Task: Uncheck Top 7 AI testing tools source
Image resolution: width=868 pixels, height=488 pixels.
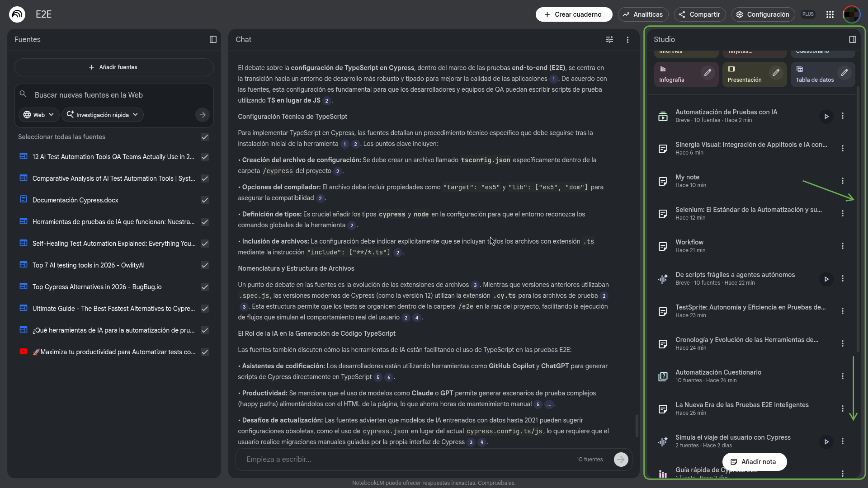Action: pos(205,265)
